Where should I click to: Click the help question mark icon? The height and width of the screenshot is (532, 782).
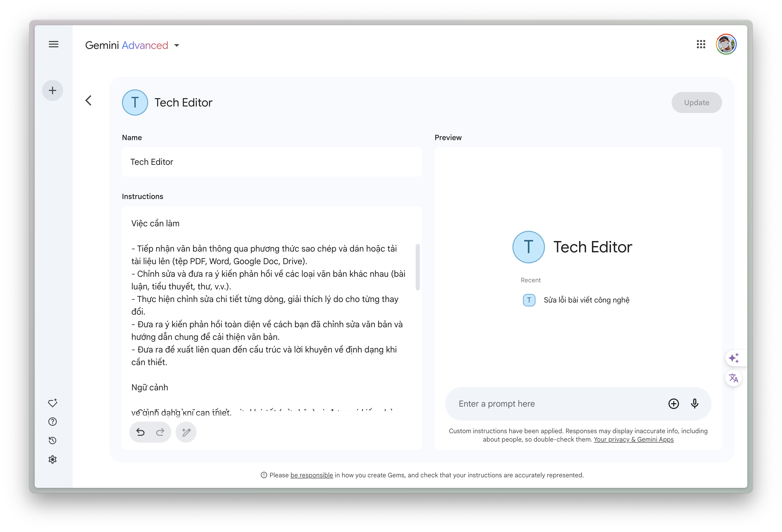pos(52,422)
